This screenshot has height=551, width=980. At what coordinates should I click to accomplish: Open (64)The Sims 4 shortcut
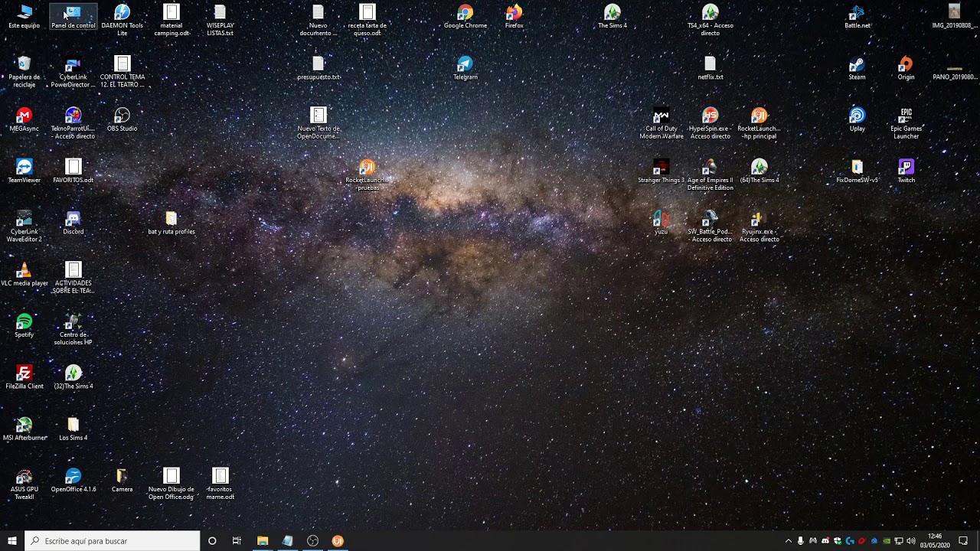tap(759, 171)
